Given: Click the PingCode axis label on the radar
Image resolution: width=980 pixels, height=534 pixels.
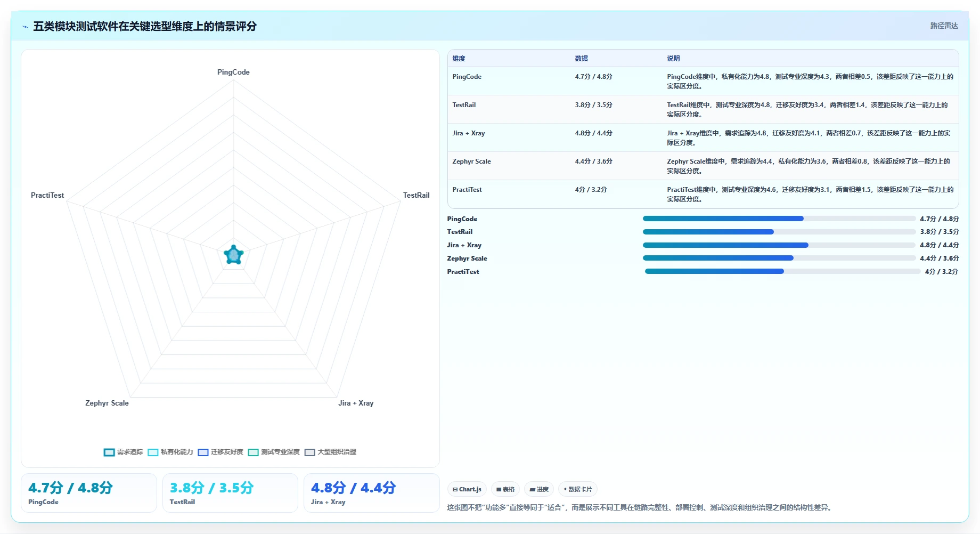Looking at the screenshot, I should 233,72.
